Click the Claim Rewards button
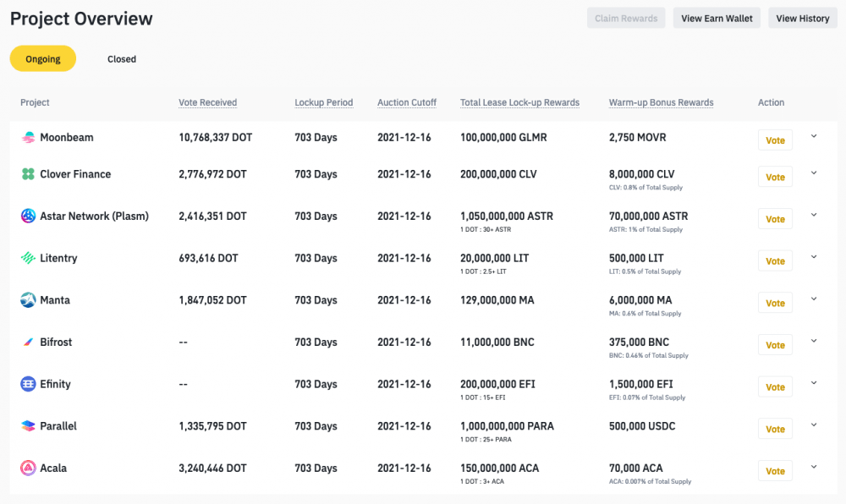 pyautogui.click(x=626, y=19)
